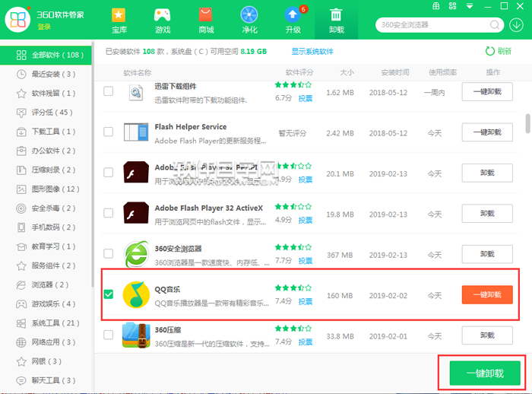Screen dimensions: 532x394
Task: Check the 迅雷下载组件 checkbox
Action: (108, 91)
